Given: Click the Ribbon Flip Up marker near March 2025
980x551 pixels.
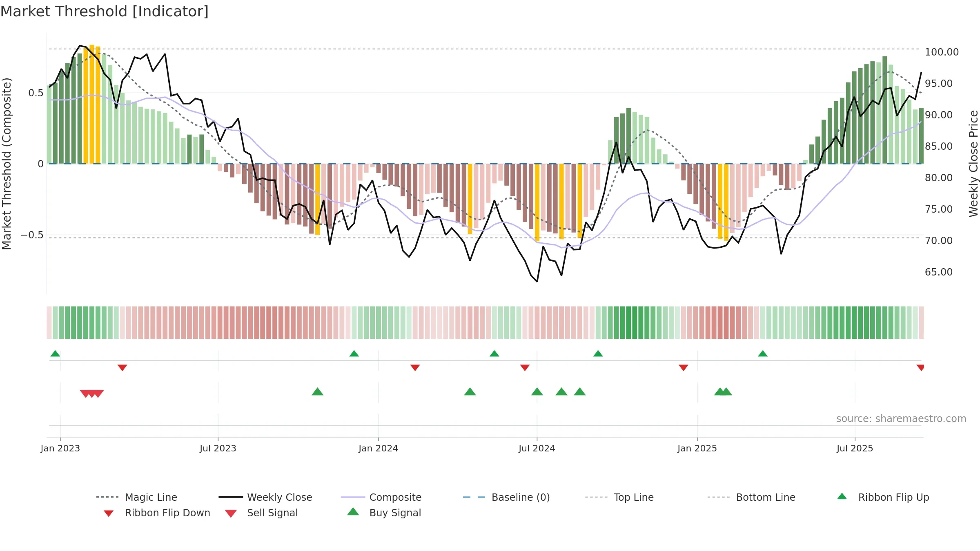Looking at the screenshot, I should click(x=763, y=353).
